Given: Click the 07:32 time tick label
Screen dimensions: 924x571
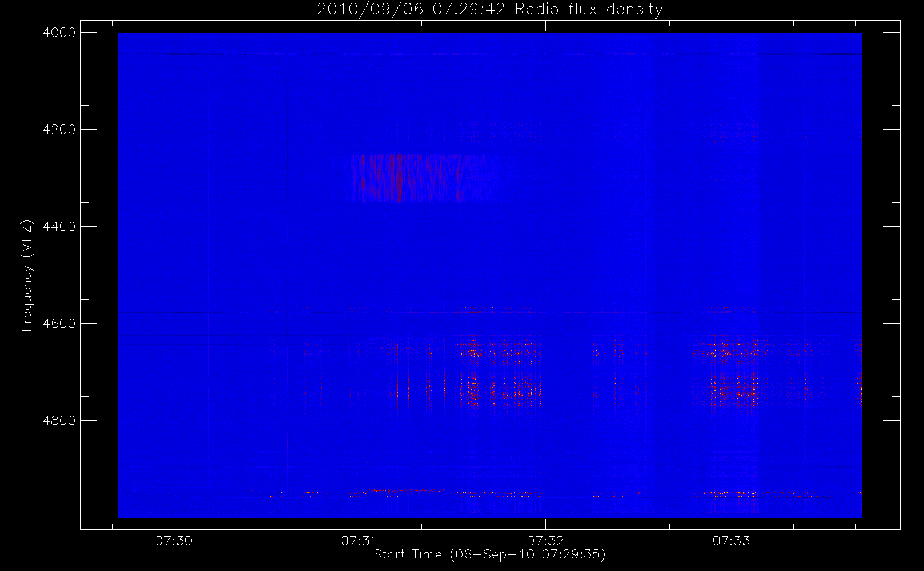Looking at the screenshot, I should (x=545, y=541).
